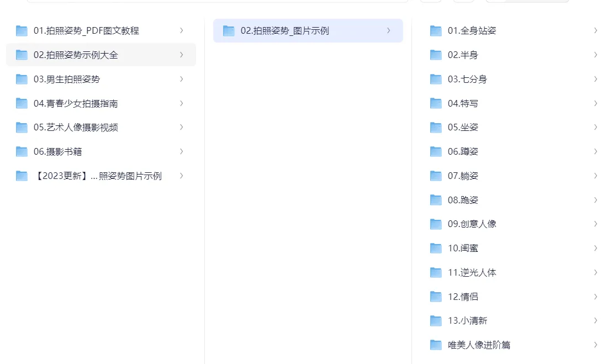Screen dimensions: 613x364
Task: Expand the 【2023更新】 folder chevron
Action: [181, 176]
